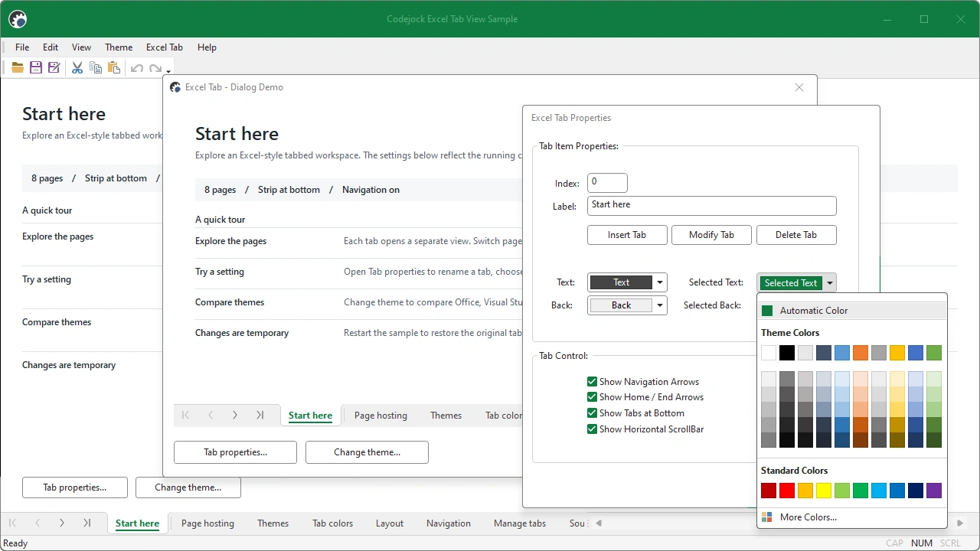
Task: Switch to Page hosting tab in main window
Action: click(x=207, y=523)
